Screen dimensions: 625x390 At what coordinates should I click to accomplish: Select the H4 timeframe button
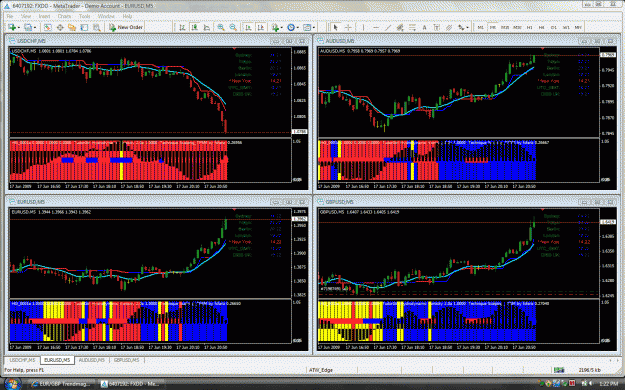pos(542,27)
